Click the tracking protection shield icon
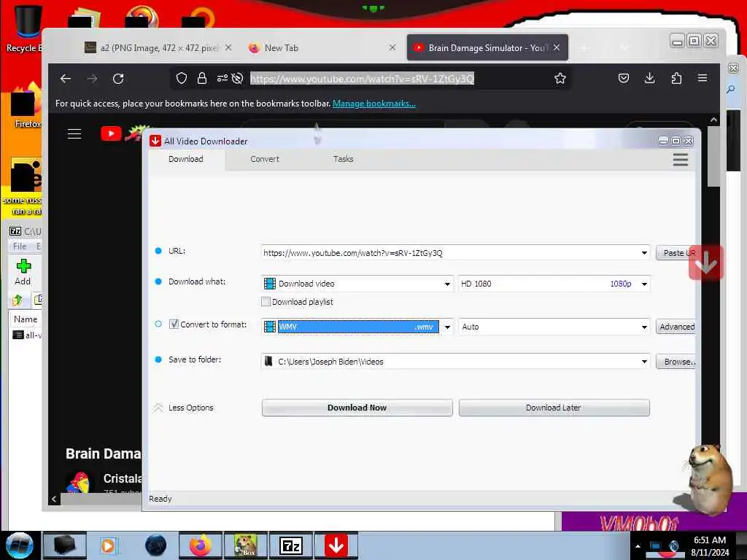The width and height of the screenshot is (747, 560). [182, 78]
